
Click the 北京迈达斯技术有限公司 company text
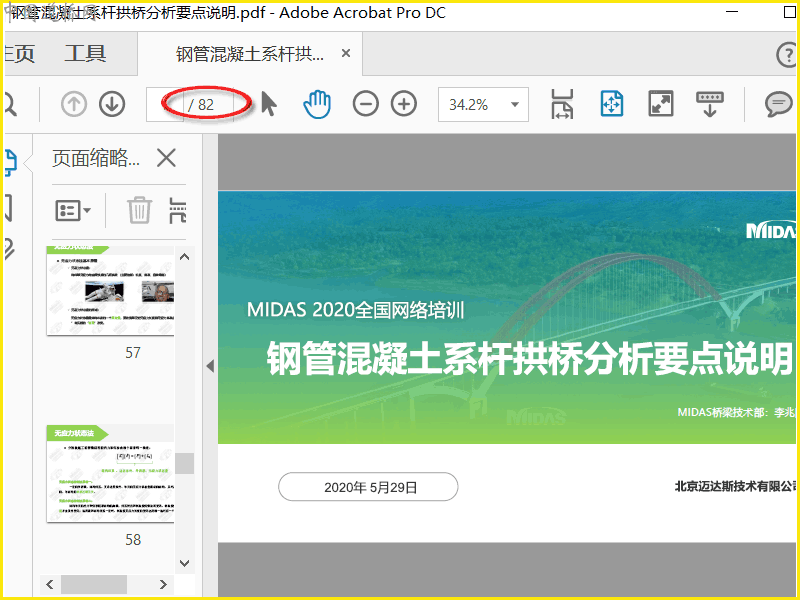click(735, 487)
